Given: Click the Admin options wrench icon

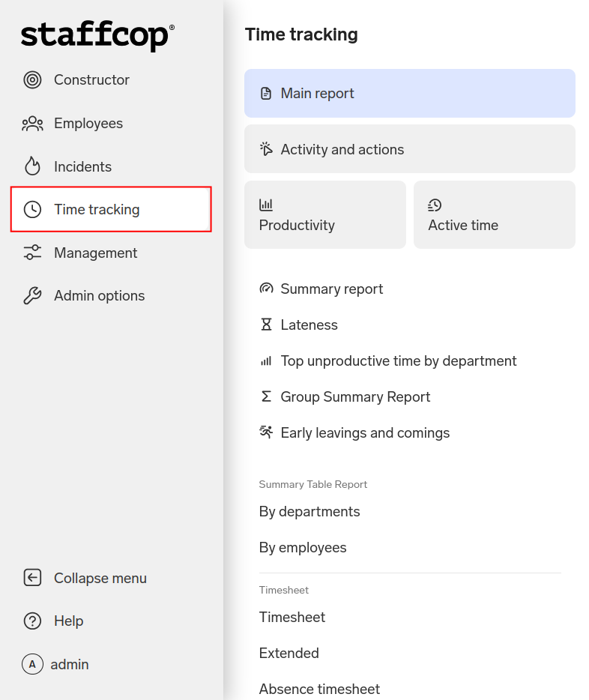Looking at the screenshot, I should coord(32,296).
